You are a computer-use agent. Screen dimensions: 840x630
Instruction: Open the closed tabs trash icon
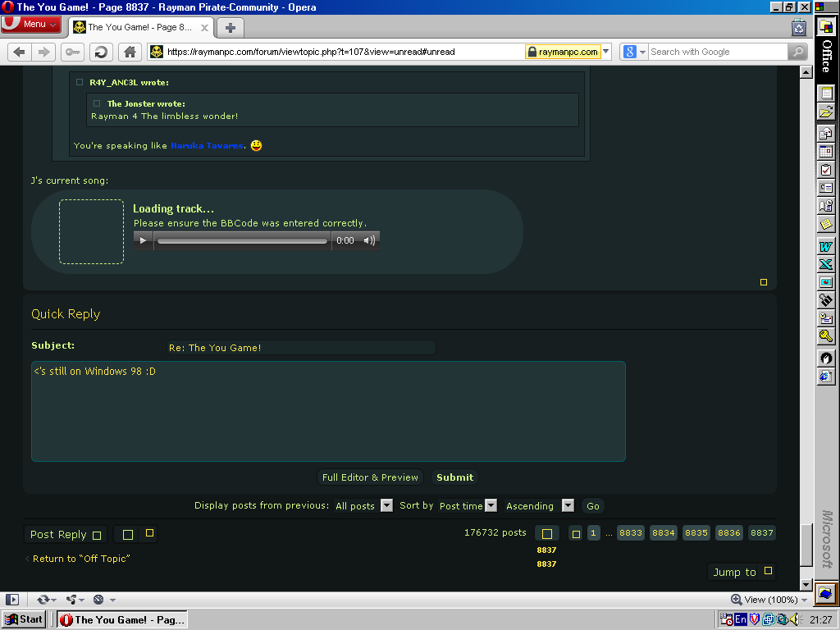(x=799, y=27)
